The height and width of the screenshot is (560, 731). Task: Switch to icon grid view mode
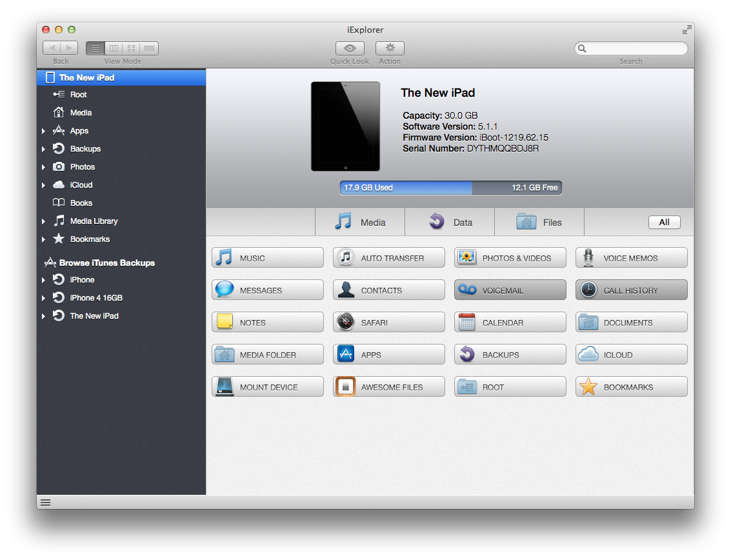coord(132,48)
